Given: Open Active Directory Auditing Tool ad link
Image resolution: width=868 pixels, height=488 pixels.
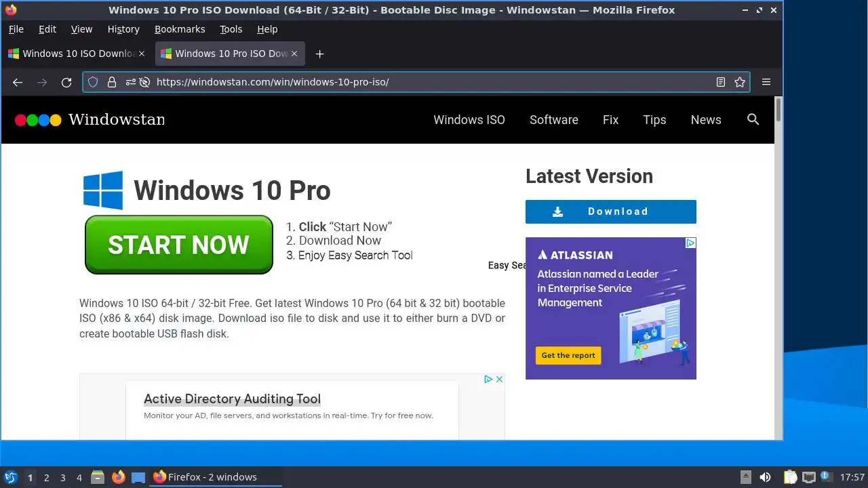Looking at the screenshot, I should tap(232, 399).
